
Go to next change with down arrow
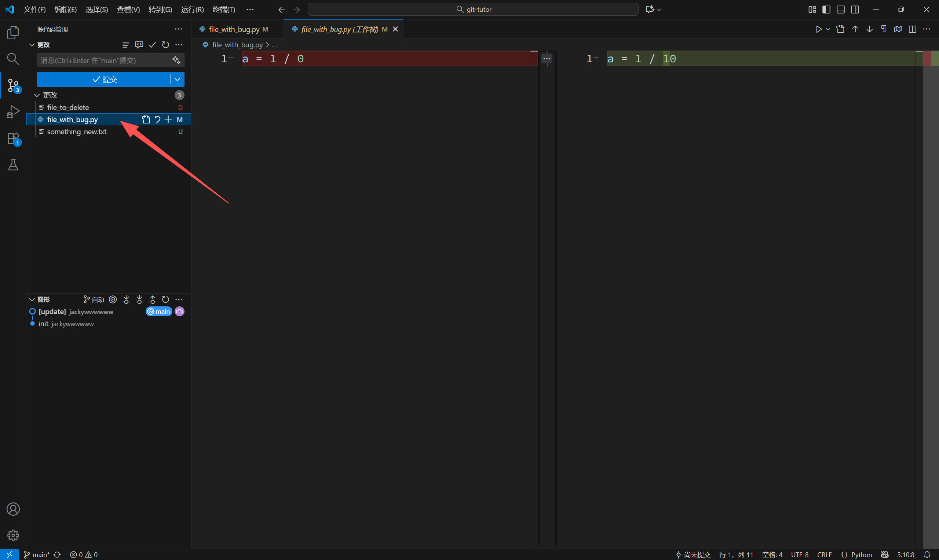[870, 29]
